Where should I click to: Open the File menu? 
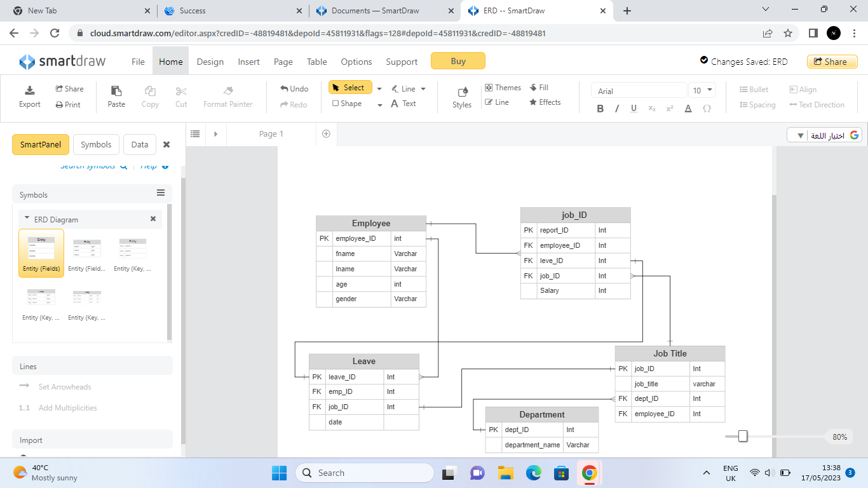[x=138, y=62]
